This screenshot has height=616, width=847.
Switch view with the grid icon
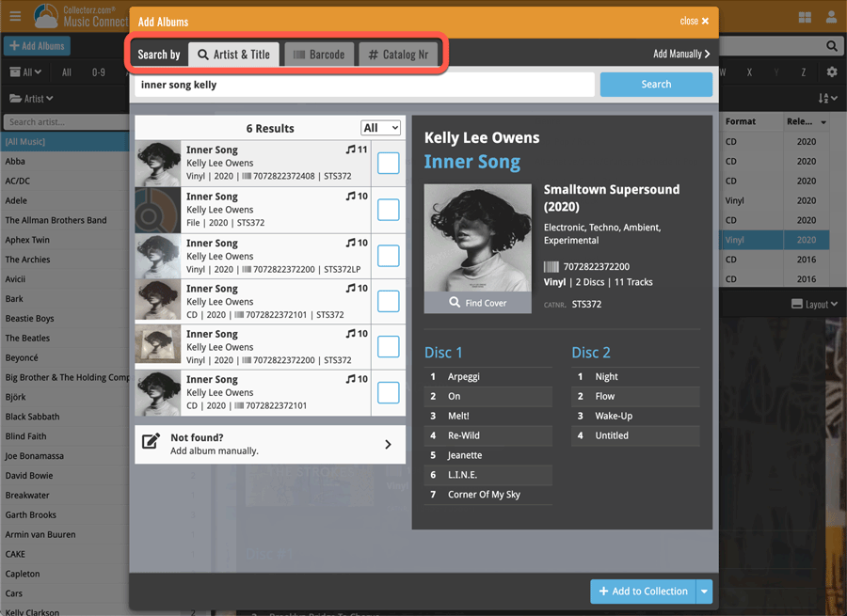[x=805, y=17]
